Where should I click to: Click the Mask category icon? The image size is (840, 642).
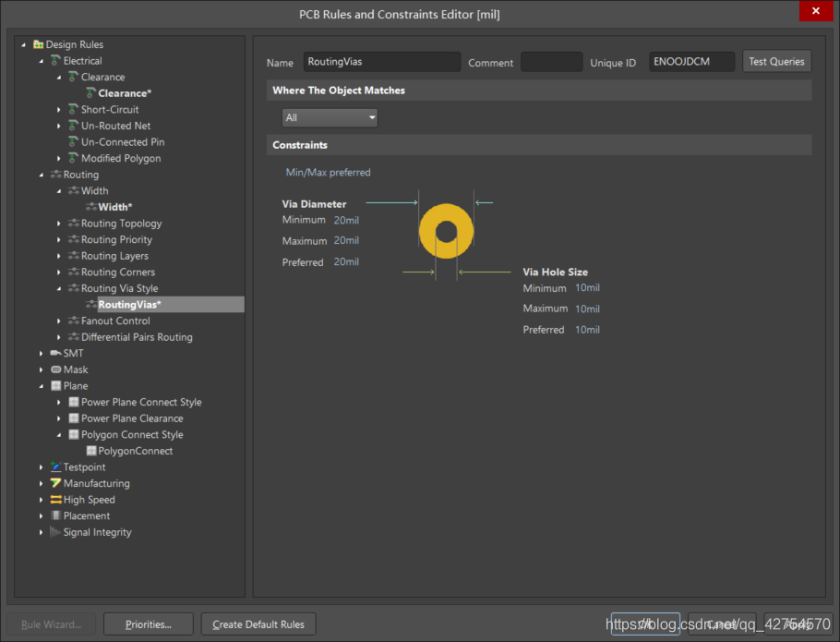tap(55, 369)
